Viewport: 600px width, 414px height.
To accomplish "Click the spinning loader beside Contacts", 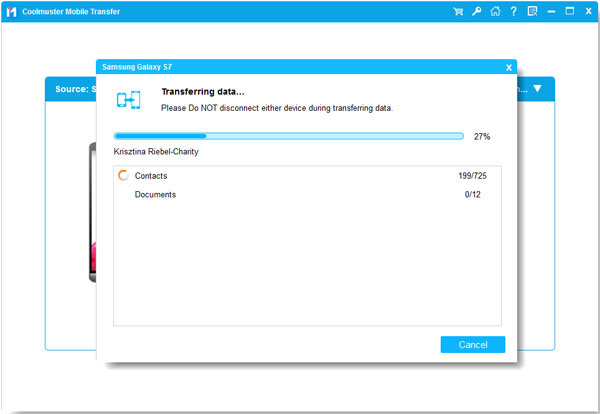I will (123, 176).
